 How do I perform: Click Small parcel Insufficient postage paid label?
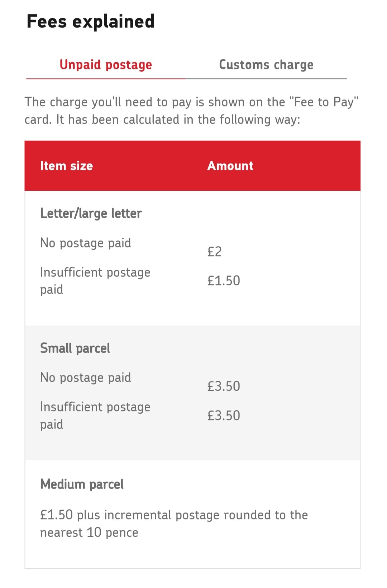(x=95, y=416)
